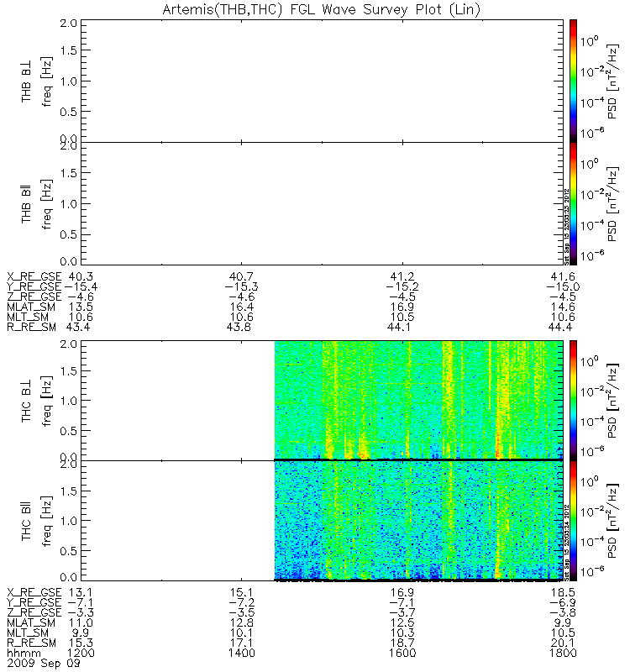The width and height of the screenshot is (630, 672).
Task: Click the MLAT_SM value 16.4
Action: (242, 307)
